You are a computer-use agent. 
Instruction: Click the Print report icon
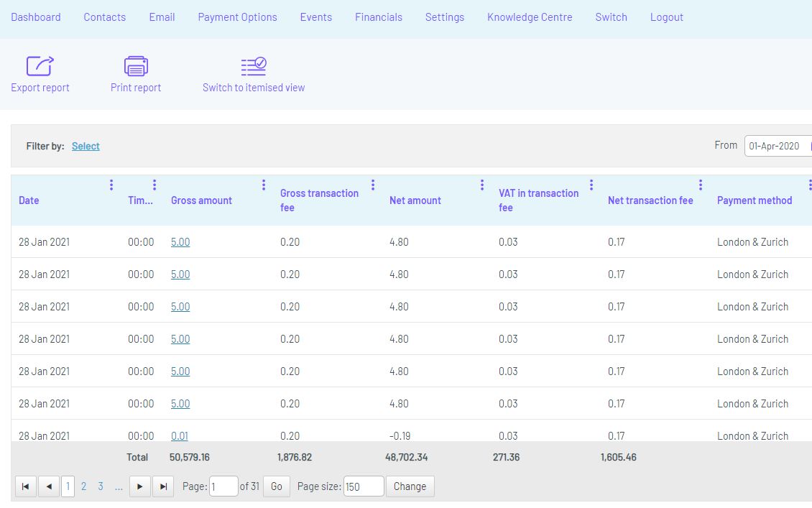pos(136,66)
